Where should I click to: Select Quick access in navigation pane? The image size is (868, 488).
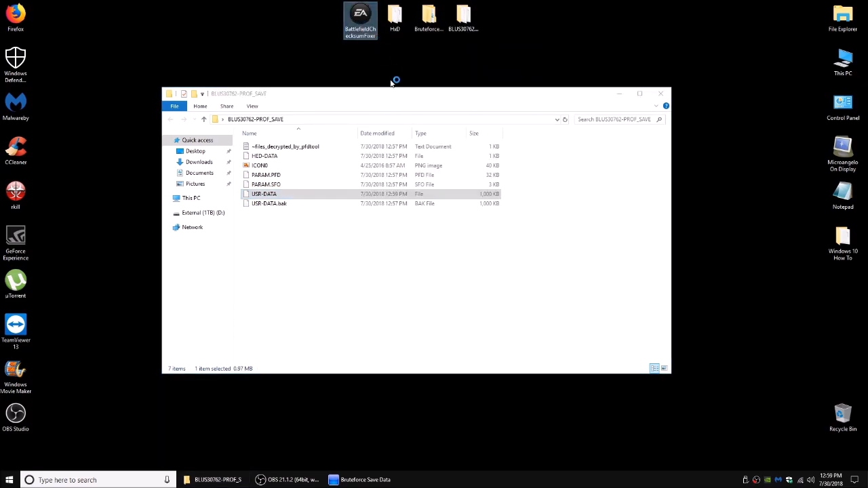(197, 140)
